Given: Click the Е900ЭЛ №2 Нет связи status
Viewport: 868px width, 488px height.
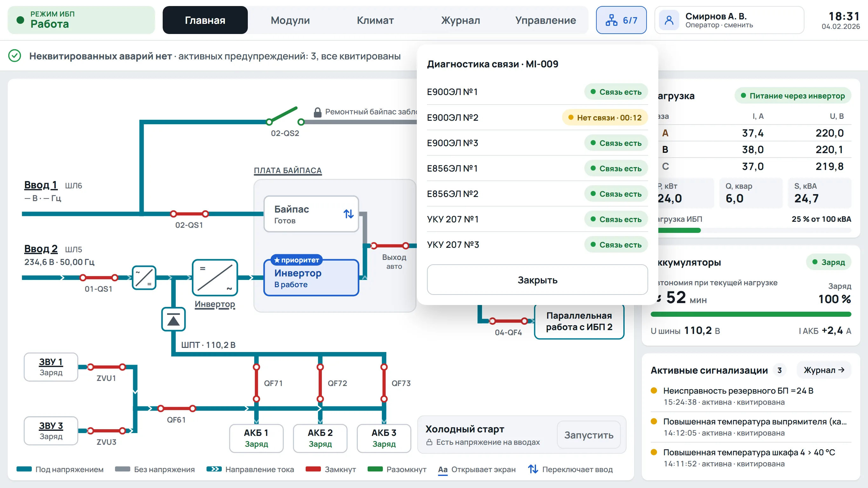Looking at the screenshot, I should (x=605, y=117).
